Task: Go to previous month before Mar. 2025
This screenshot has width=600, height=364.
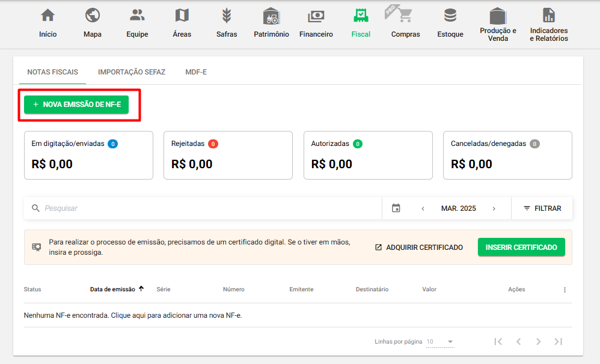Action: (423, 208)
